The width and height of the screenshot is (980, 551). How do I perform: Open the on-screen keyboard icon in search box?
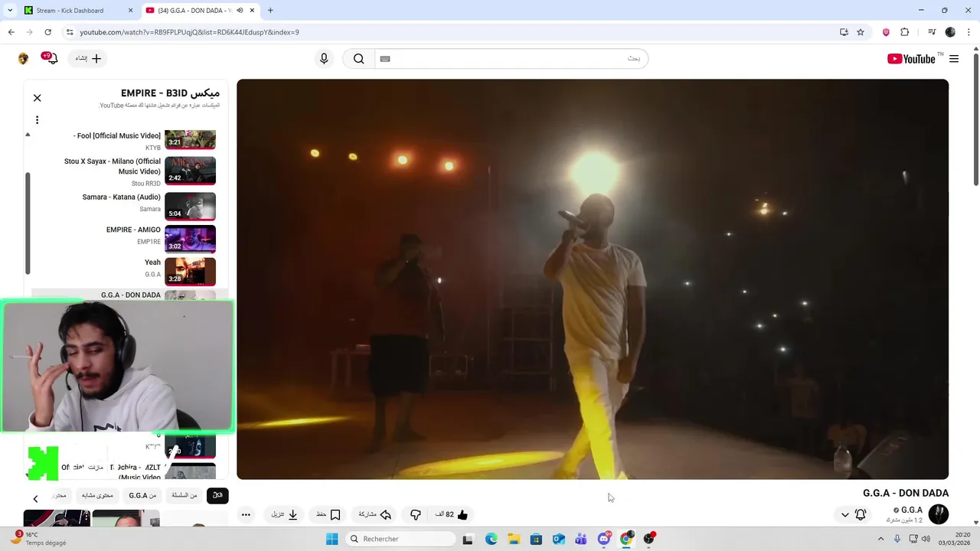(385, 59)
